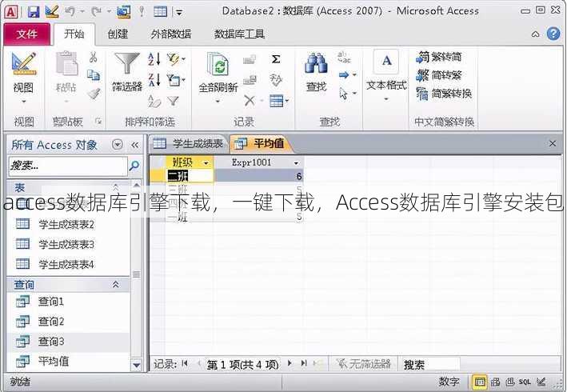Select the 数据库工具 ribbon tab
Image resolution: width=567 pixels, height=392 pixels.
click(239, 34)
